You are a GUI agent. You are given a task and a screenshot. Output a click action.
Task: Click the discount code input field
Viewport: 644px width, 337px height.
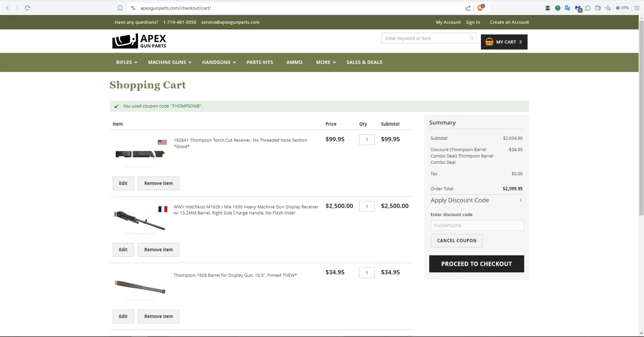(477, 226)
